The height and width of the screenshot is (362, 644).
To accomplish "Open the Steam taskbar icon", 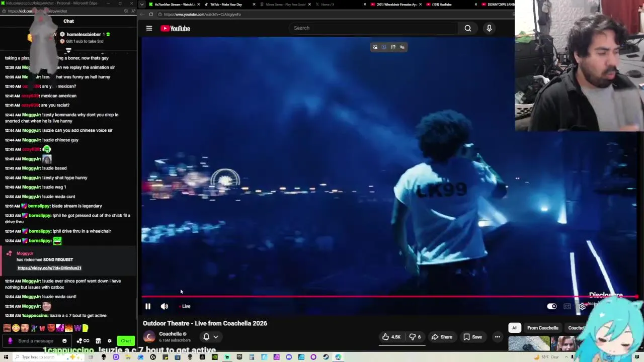I will pyautogui.click(x=326, y=357).
